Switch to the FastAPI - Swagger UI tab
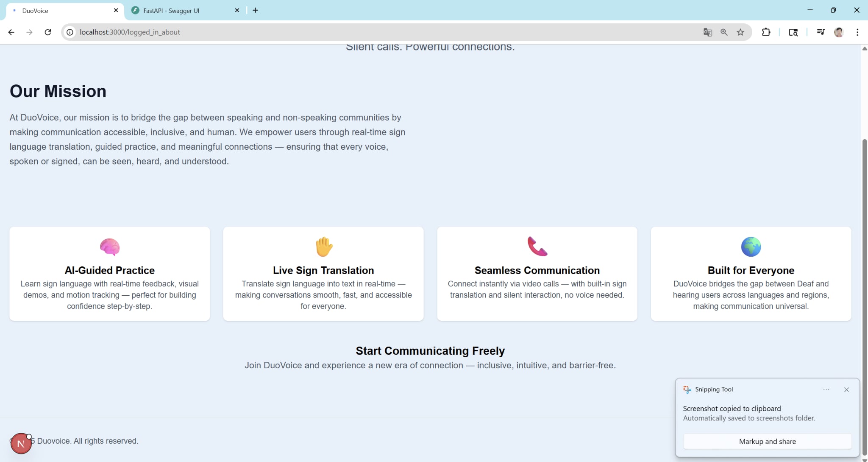The height and width of the screenshot is (462, 868). tap(171, 11)
